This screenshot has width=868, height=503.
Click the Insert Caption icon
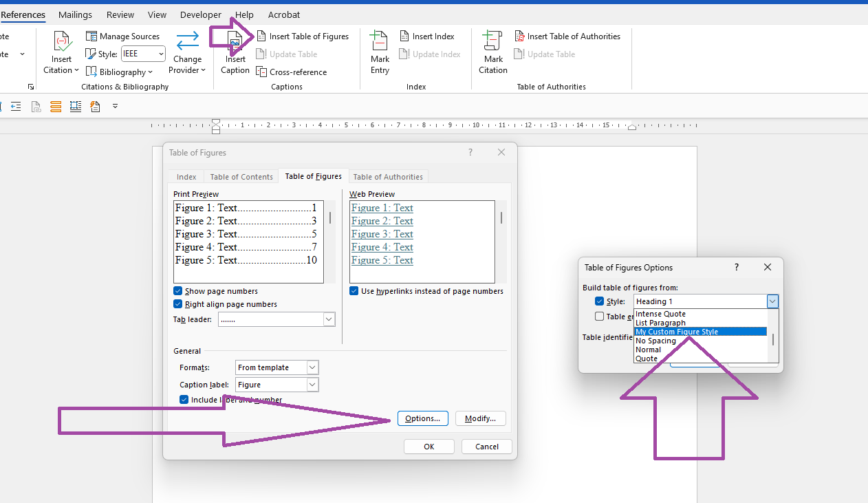(x=235, y=41)
